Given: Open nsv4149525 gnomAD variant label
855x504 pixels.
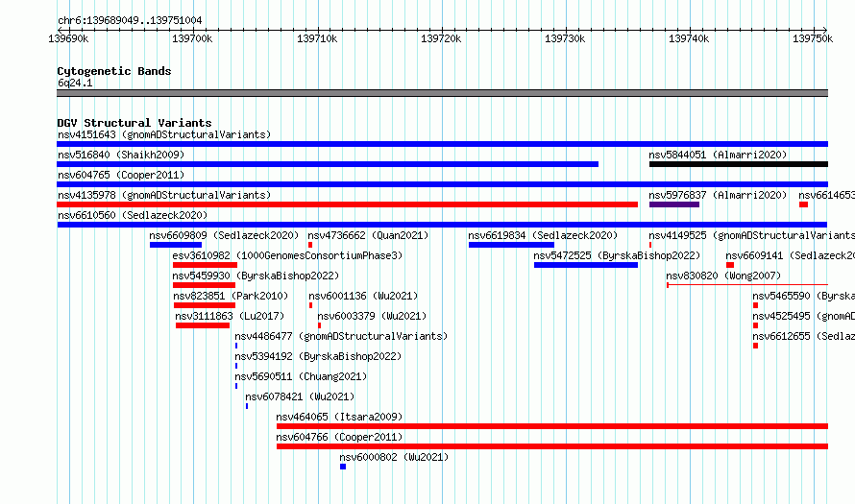Looking at the screenshot, I should tap(752, 235).
